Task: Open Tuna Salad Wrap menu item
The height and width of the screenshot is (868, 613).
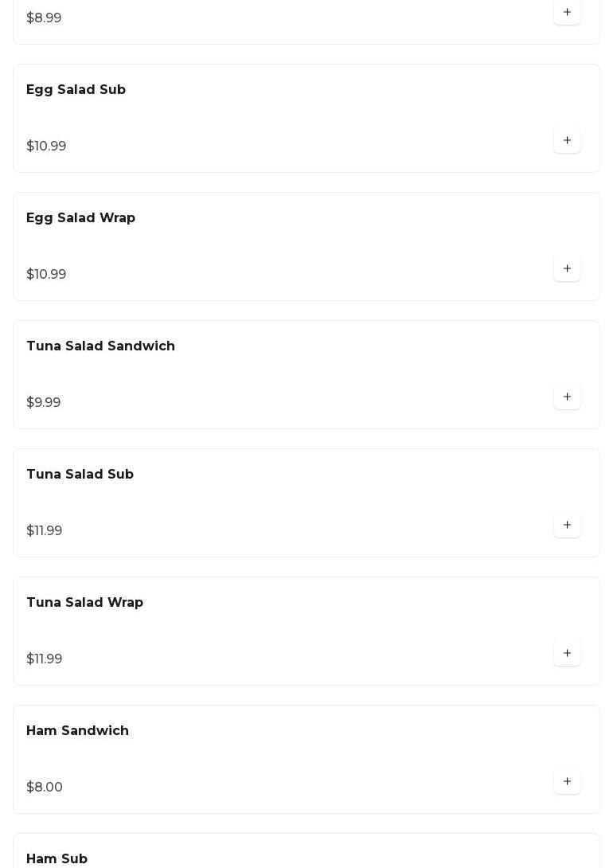Action: (x=84, y=603)
